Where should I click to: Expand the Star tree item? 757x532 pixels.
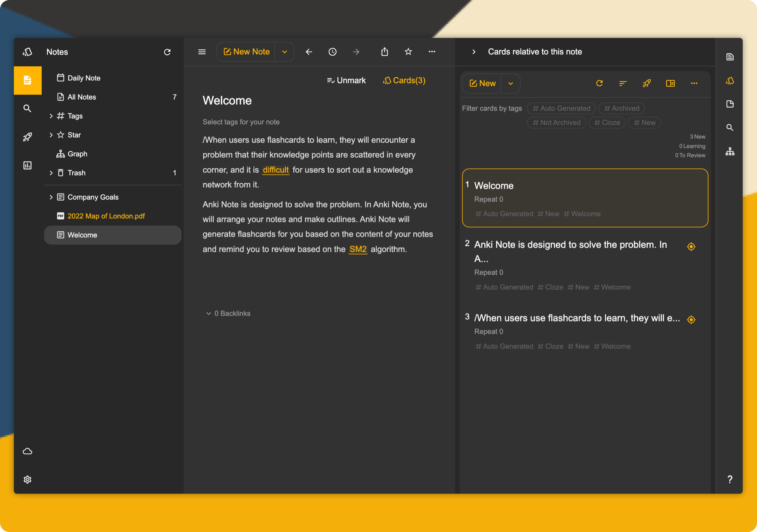[51, 135]
